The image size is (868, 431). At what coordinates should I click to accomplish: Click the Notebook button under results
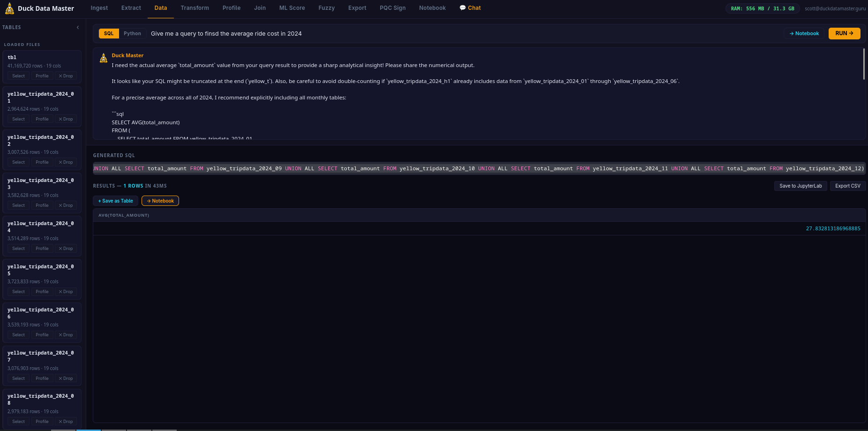(160, 201)
